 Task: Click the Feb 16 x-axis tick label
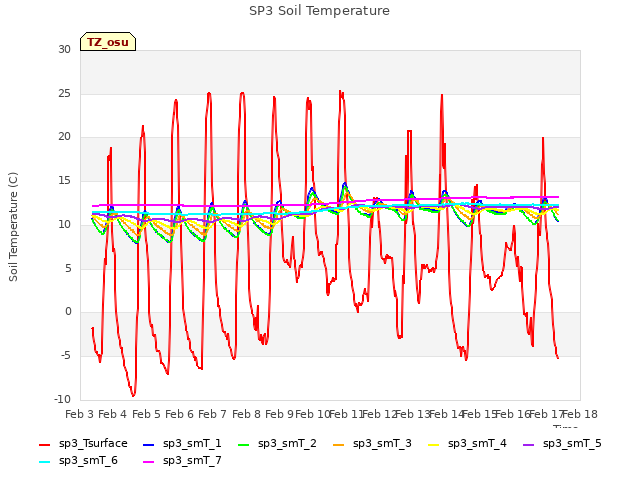pyautogui.click(x=513, y=414)
